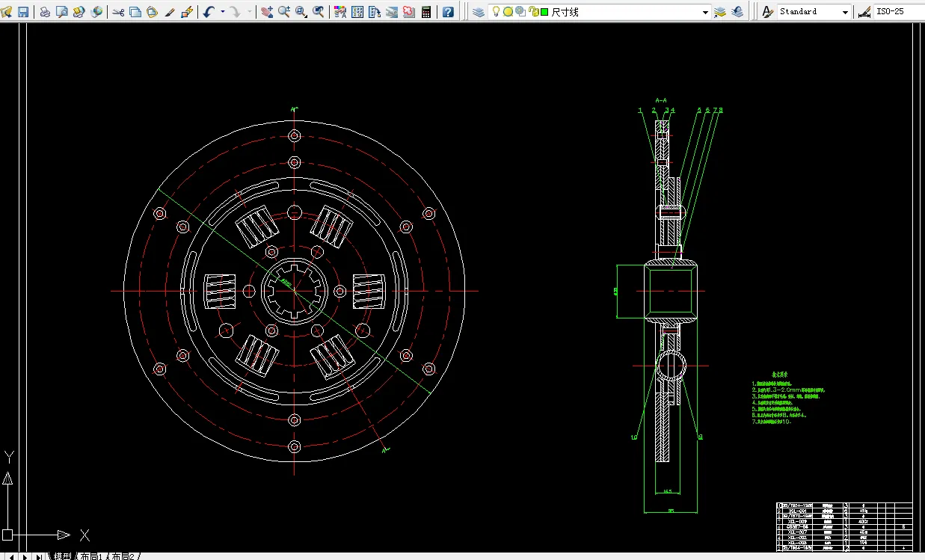Expand the layer list dropdown arrow
The image size is (925, 560).
coord(705,13)
